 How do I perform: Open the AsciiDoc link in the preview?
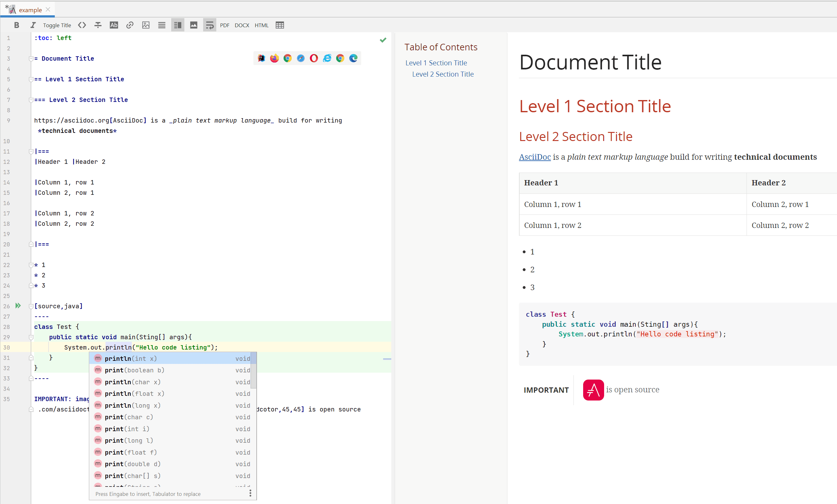coord(534,157)
